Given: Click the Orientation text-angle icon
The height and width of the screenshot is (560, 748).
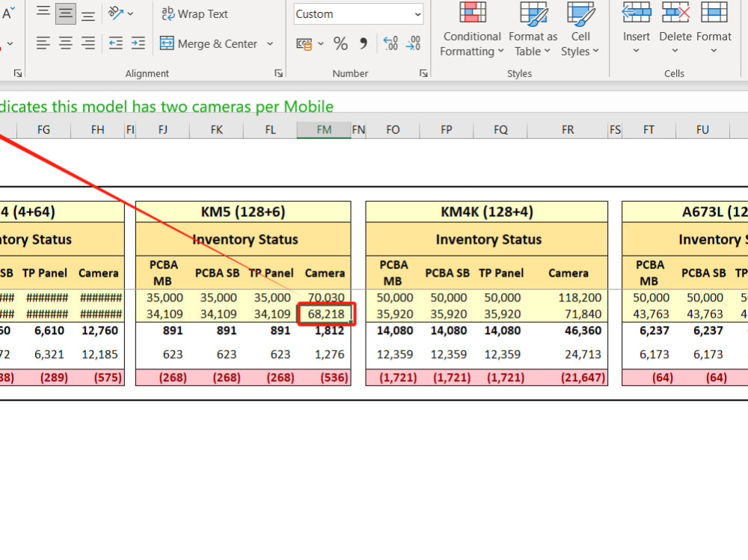Looking at the screenshot, I should [116, 13].
